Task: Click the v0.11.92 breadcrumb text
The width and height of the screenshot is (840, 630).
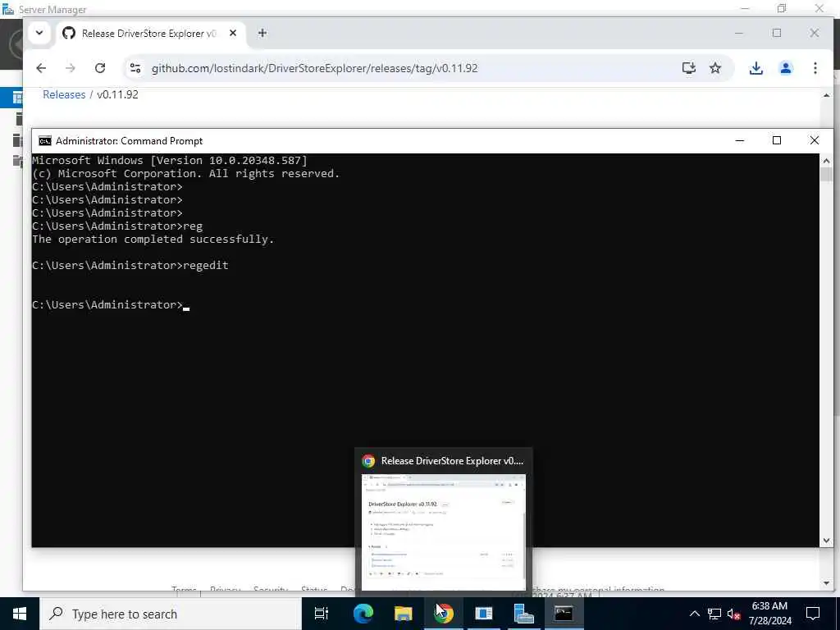Action: [117, 94]
